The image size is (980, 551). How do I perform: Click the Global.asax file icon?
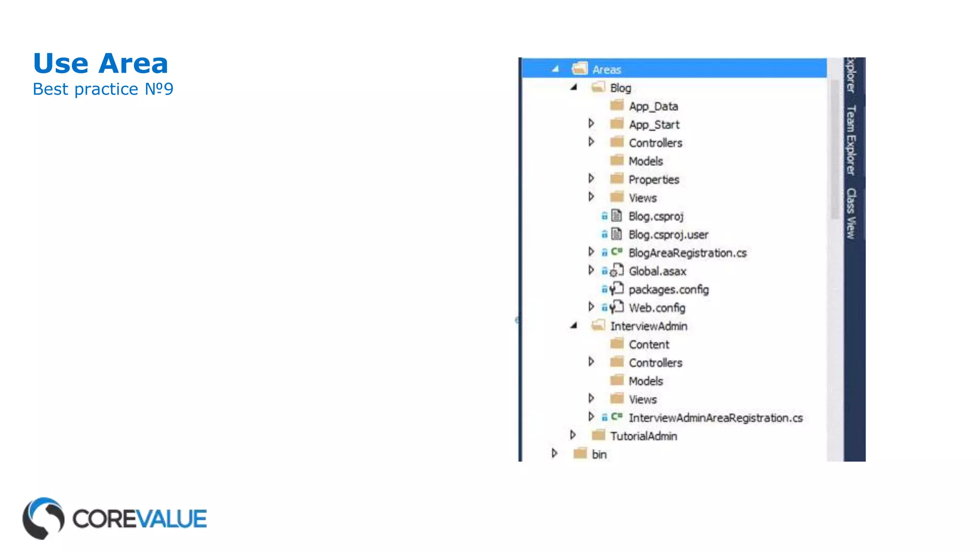(x=617, y=271)
